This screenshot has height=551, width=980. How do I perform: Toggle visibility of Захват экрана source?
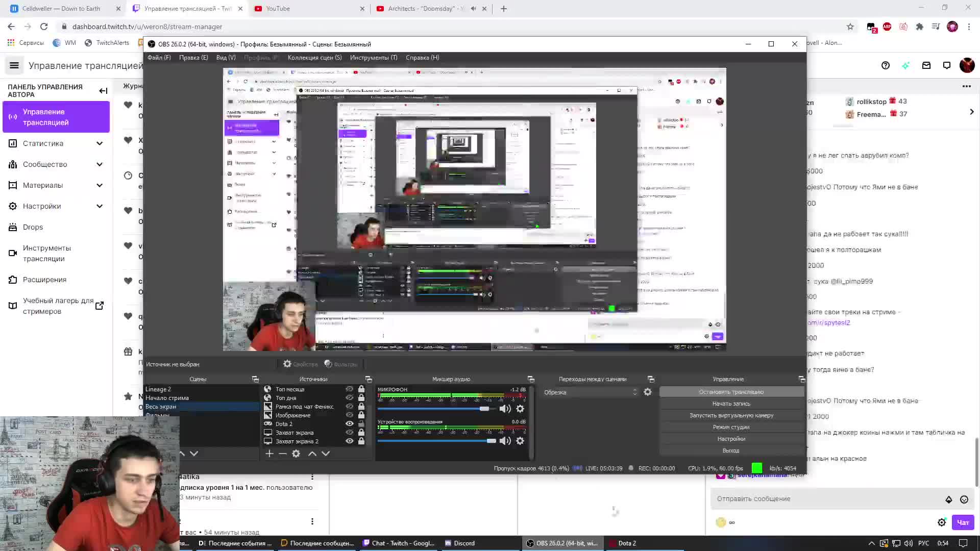click(x=350, y=433)
